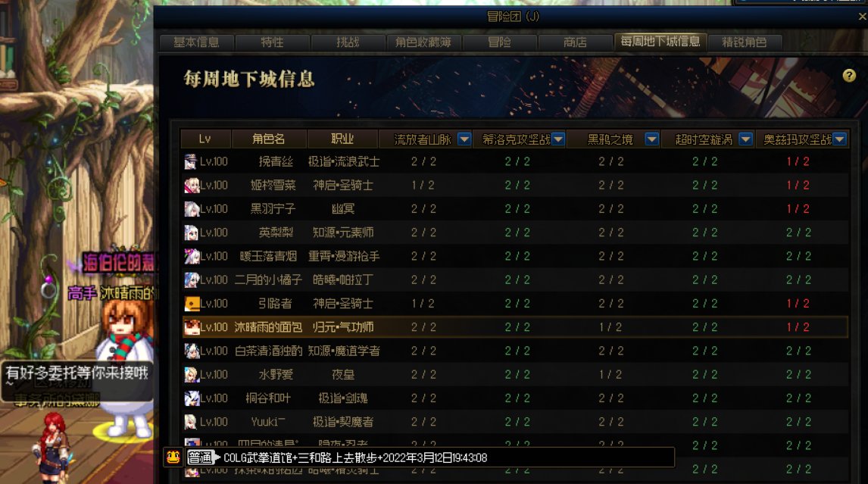Screen dimensions: 868x484
Task: Click 流放者山脉 value for 姬柊雪菜 row
Action: point(423,186)
